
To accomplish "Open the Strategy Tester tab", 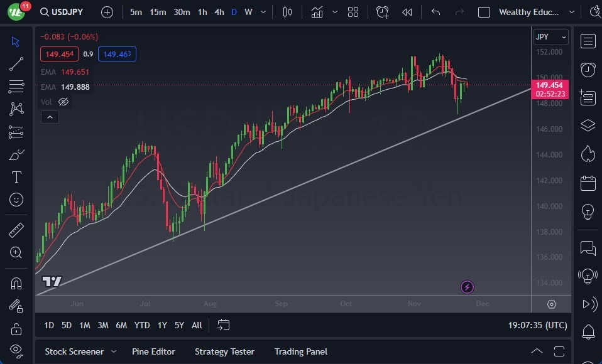I will (x=224, y=351).
